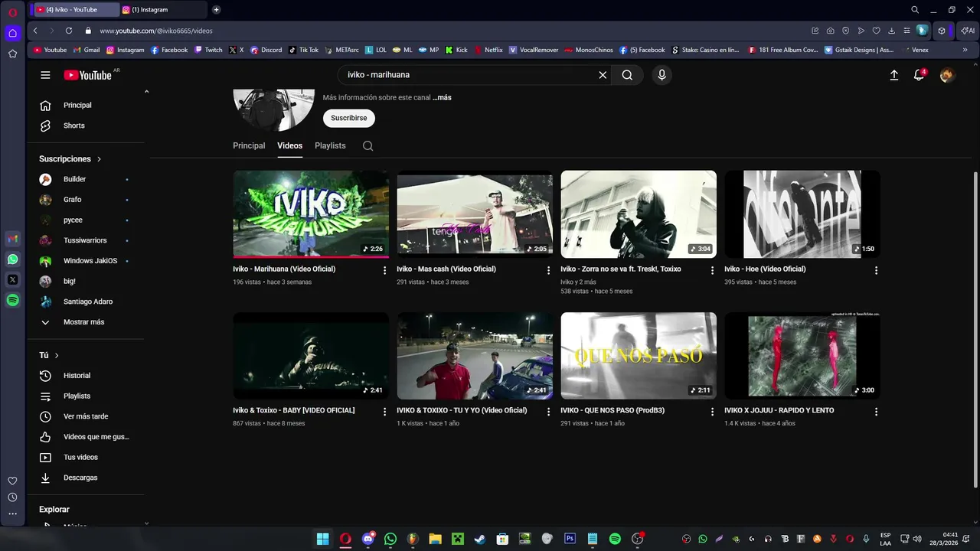Open Steam from the taskbar
This screenshot has width=980, height=551.
point(479,539)
